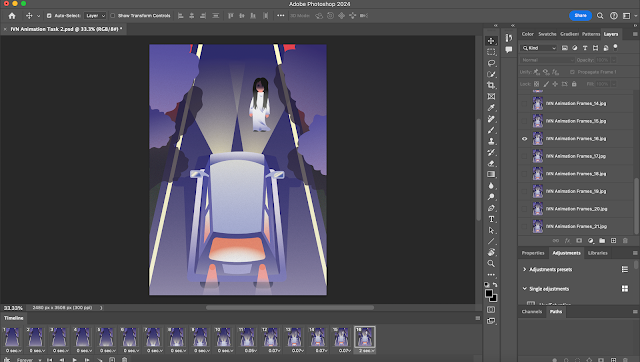Select the Frames_20.jpg layer
Viewport: 640px width, 362px height.
click(576, 209)
